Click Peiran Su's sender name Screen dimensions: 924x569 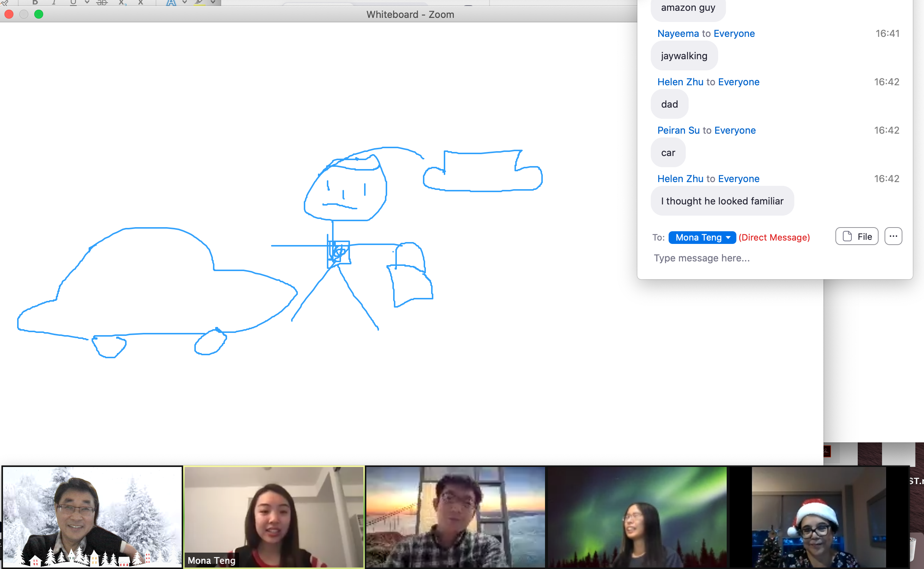tap(678, 130)
